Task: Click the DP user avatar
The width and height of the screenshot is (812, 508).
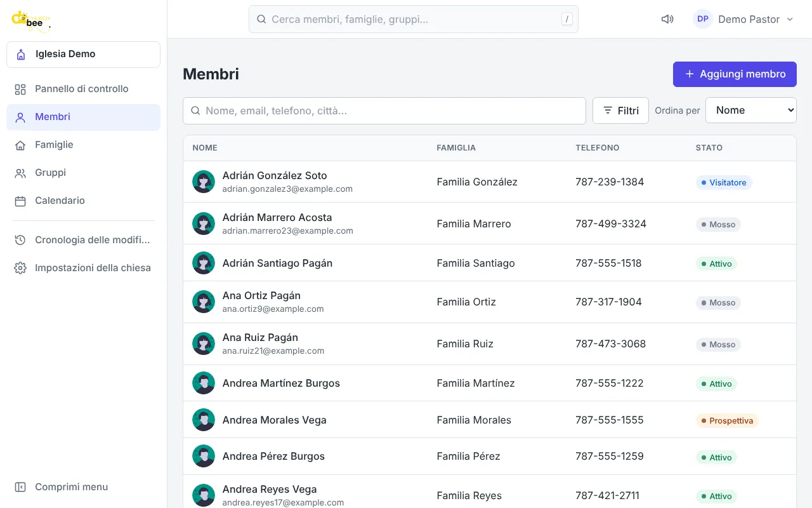Action: point(703,19)
